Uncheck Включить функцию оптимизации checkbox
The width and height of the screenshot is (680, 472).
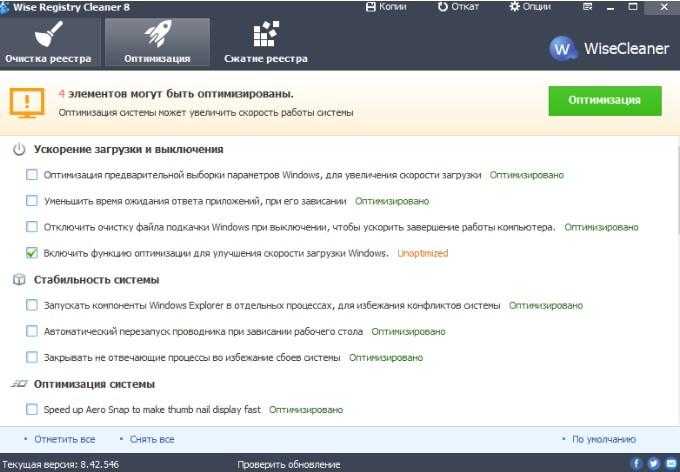point(32,253)
